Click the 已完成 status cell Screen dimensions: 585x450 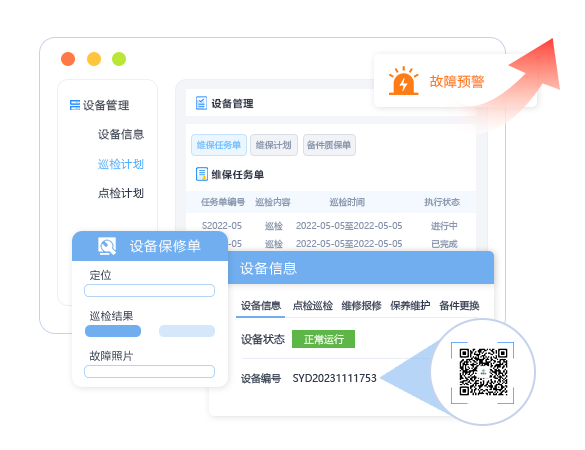click(444, 244)
